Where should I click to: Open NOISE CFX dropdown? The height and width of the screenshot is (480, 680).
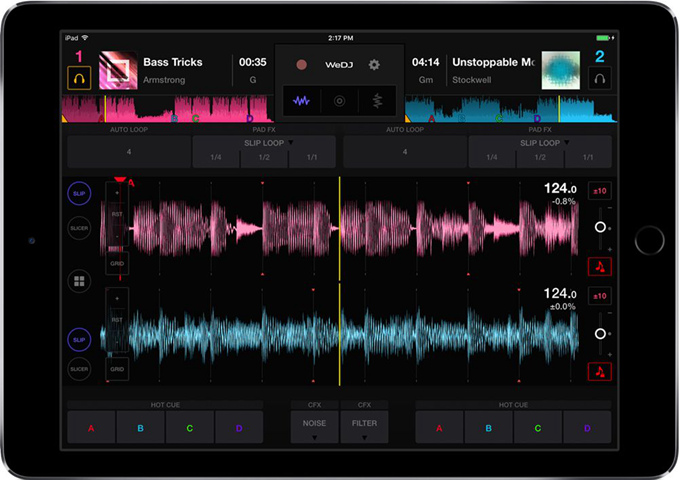coord(314,427)
